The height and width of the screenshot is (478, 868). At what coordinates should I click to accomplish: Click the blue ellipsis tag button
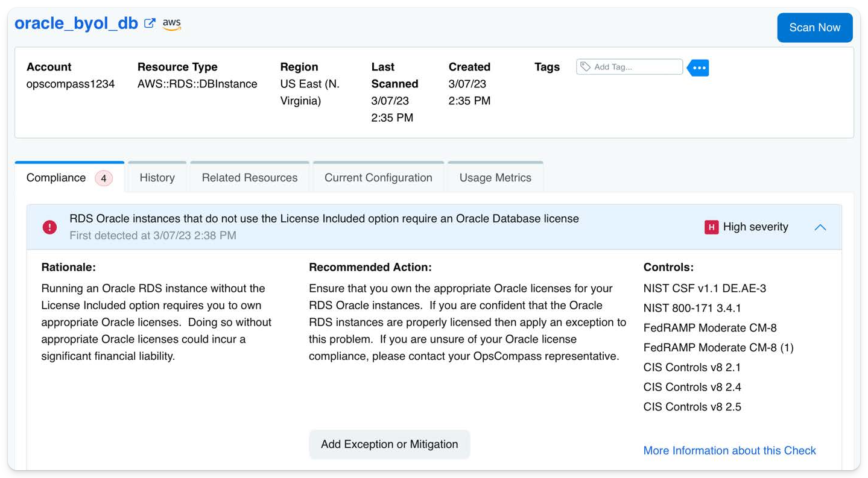click(x=699, y=68)
